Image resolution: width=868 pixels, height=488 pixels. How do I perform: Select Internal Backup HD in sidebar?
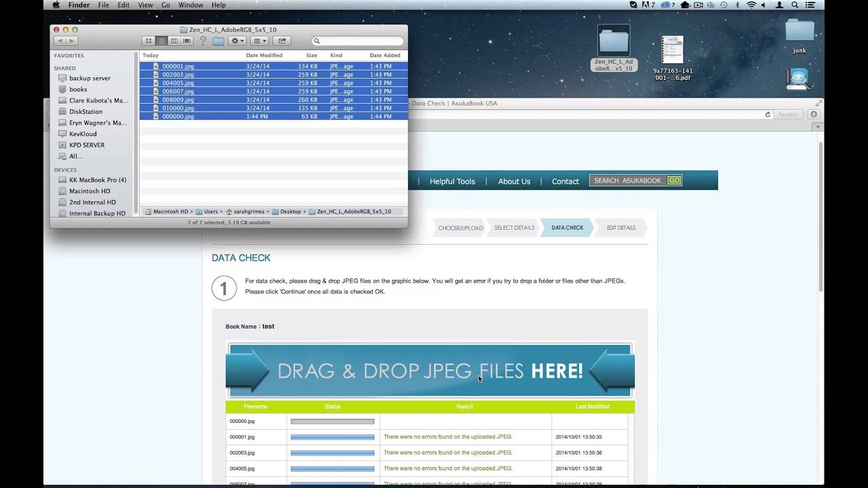coord(97,213)
